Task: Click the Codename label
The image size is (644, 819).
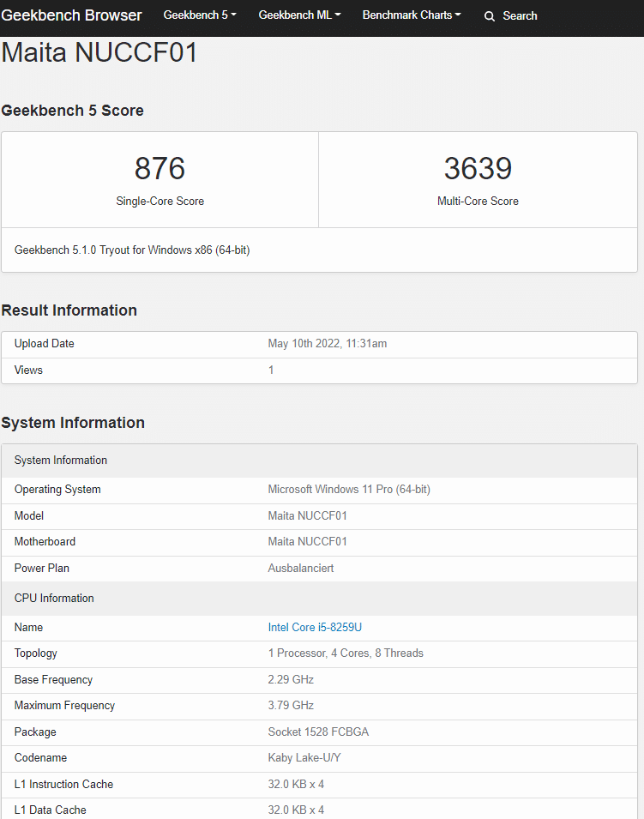Action: pyautogui.click(x=41, y=758)
